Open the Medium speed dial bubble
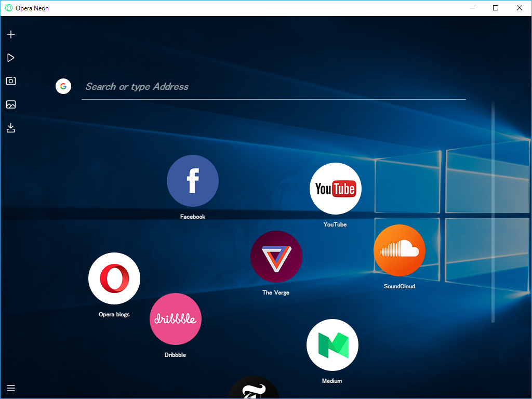 [332, 345]
